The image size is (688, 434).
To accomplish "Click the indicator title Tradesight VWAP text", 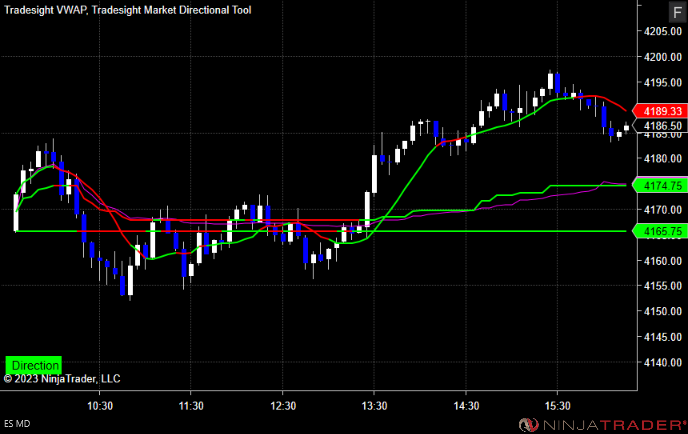I will 46,10.
